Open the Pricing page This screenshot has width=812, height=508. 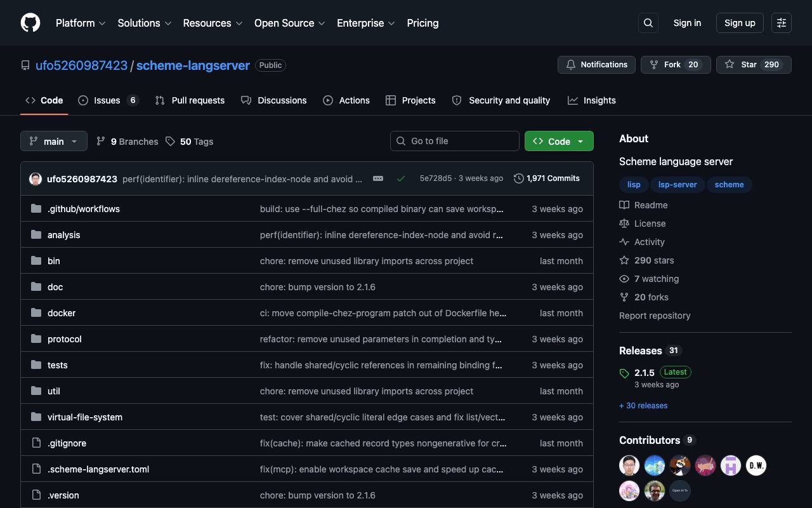pyautogui.click(x=422, y=23)
